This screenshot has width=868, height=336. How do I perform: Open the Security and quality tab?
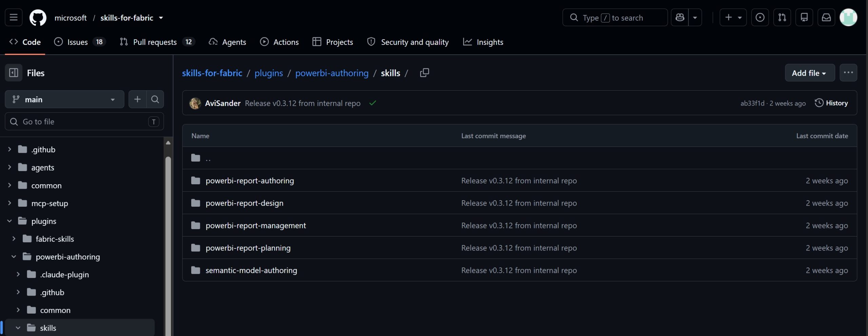(x=408, y=42)
